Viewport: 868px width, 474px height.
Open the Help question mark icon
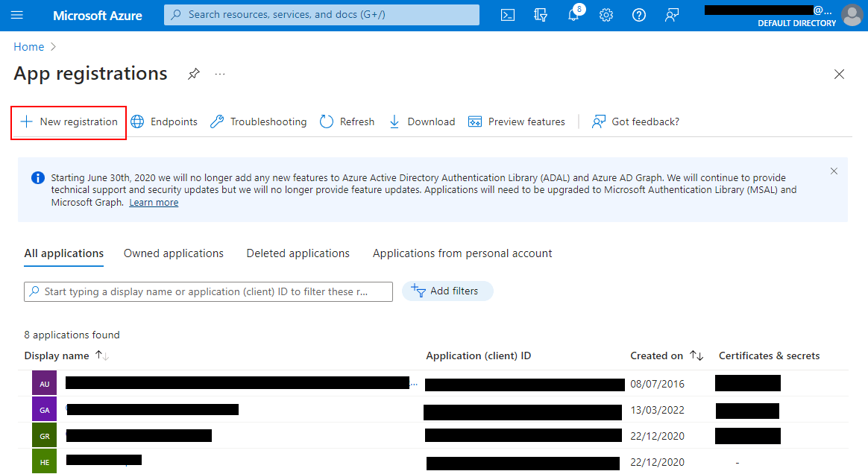[639, 15]
